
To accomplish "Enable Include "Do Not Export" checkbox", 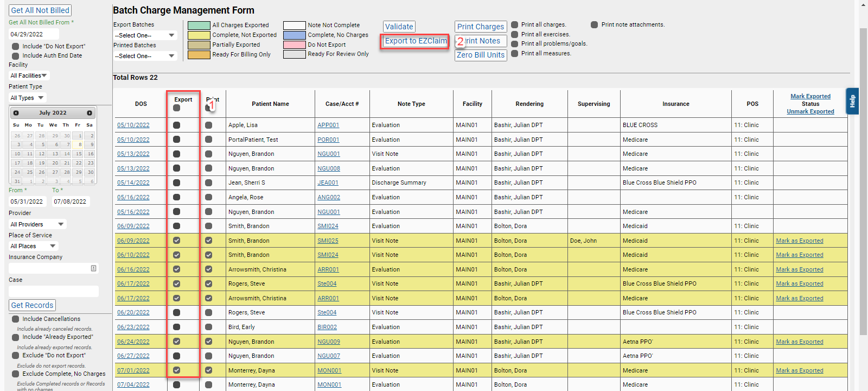I will coord(16,47).
